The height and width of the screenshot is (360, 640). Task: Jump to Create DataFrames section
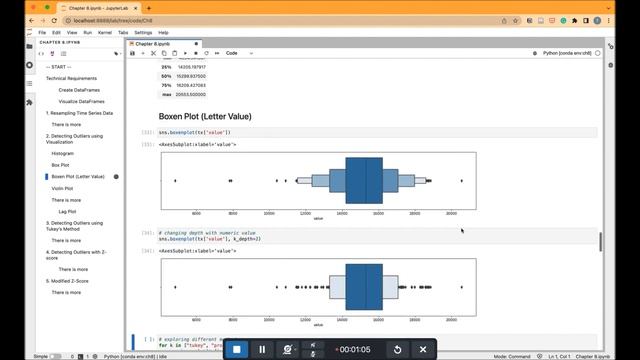[x=79, y=90]
